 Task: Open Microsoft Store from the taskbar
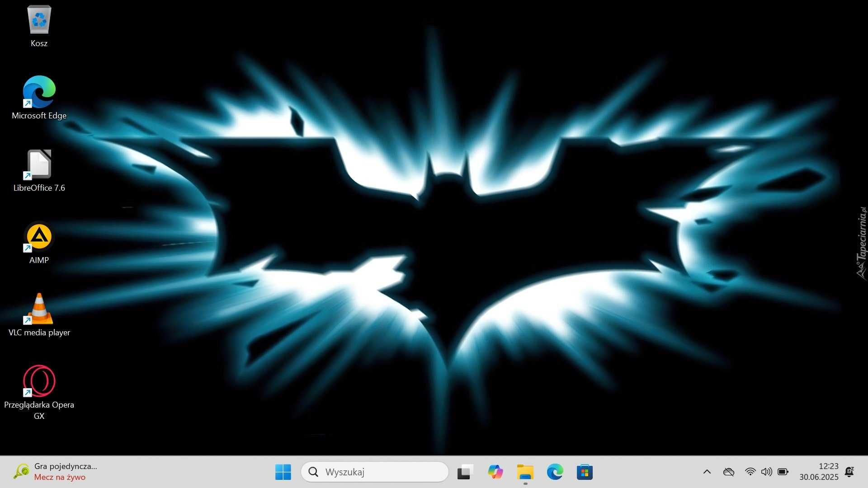pyautogui.click(x=585, y=472)
